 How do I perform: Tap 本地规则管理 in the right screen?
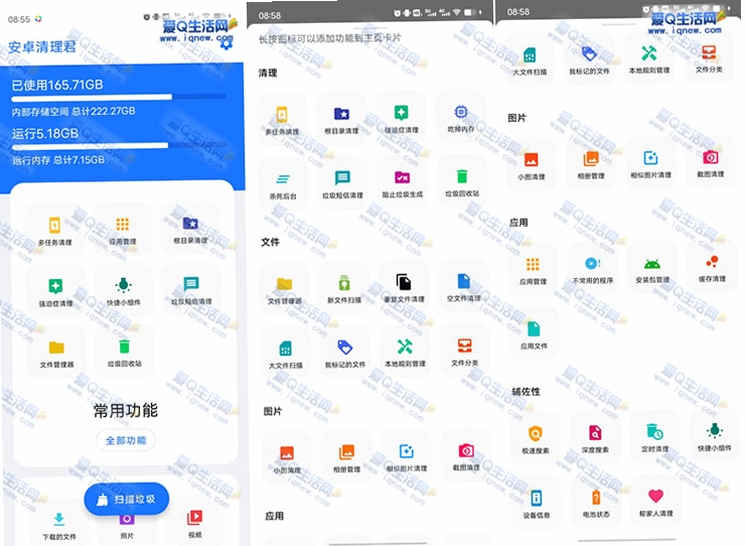coord(649,58)
